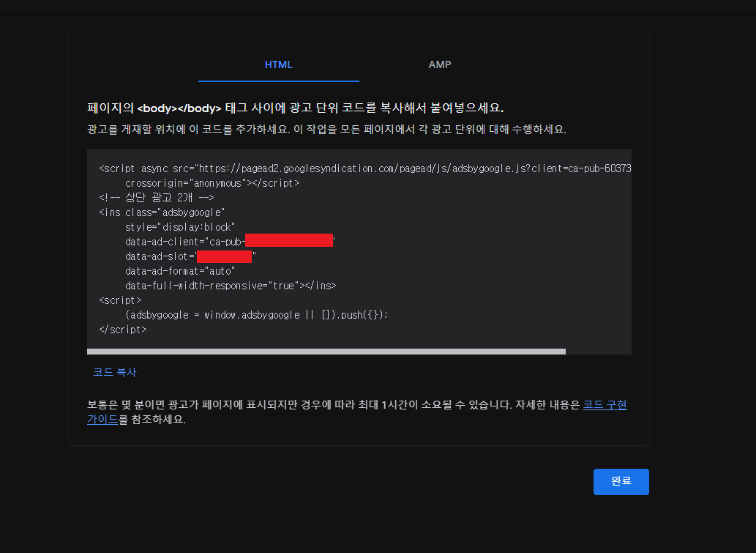Switch to the AMP tab
This screenshot has width=756, height=553.
tap(439, 64)
